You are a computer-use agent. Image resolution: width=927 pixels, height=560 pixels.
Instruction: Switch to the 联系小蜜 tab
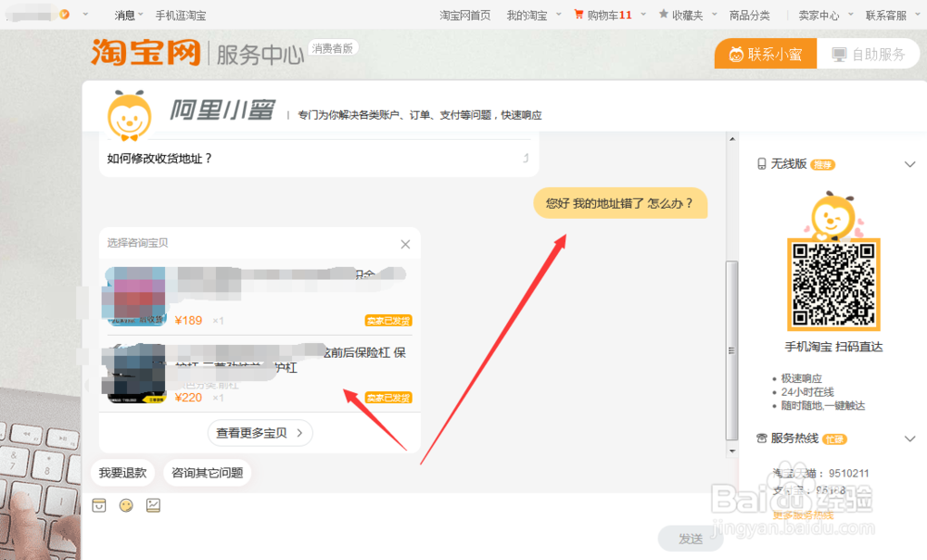[x=766, y=54]
